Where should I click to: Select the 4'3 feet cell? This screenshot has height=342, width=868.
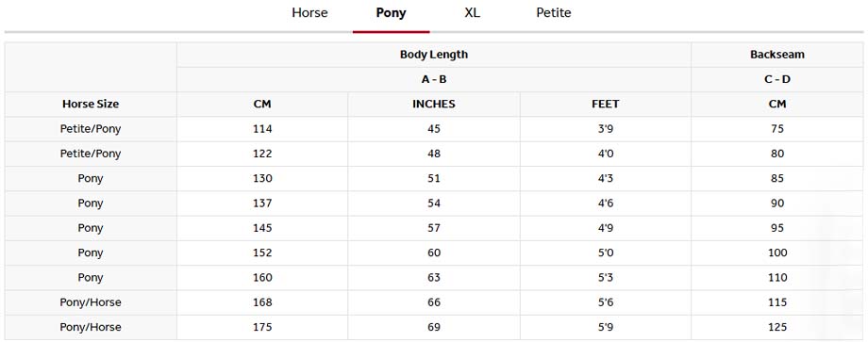[606, 178]
